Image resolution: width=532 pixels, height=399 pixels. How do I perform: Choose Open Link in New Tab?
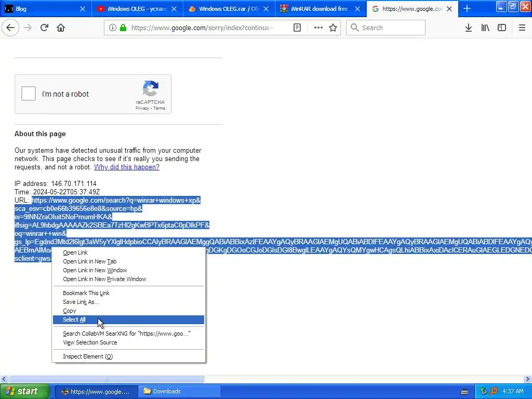129,261
